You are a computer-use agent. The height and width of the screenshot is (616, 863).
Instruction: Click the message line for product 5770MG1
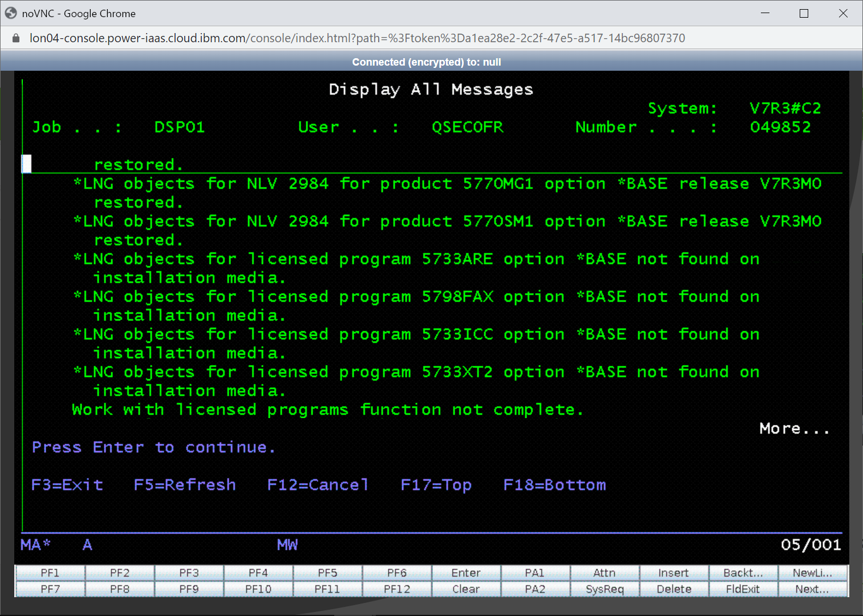click(447, 193)
